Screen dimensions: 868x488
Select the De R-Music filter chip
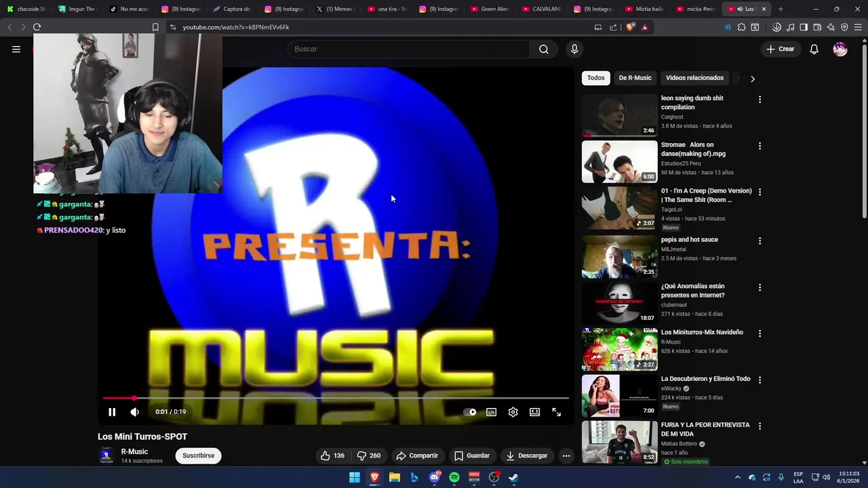click(x=635, y=78)
